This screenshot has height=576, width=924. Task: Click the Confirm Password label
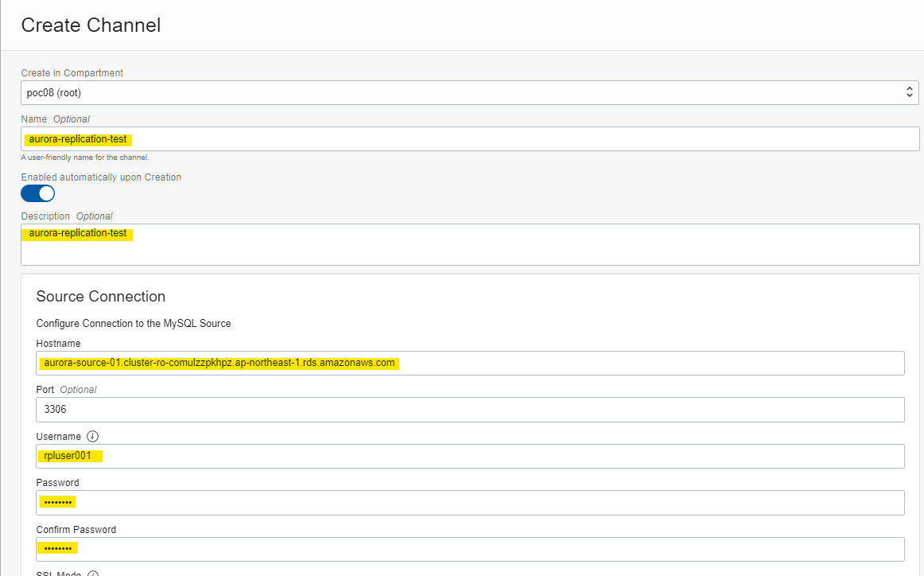pos(76,530)
